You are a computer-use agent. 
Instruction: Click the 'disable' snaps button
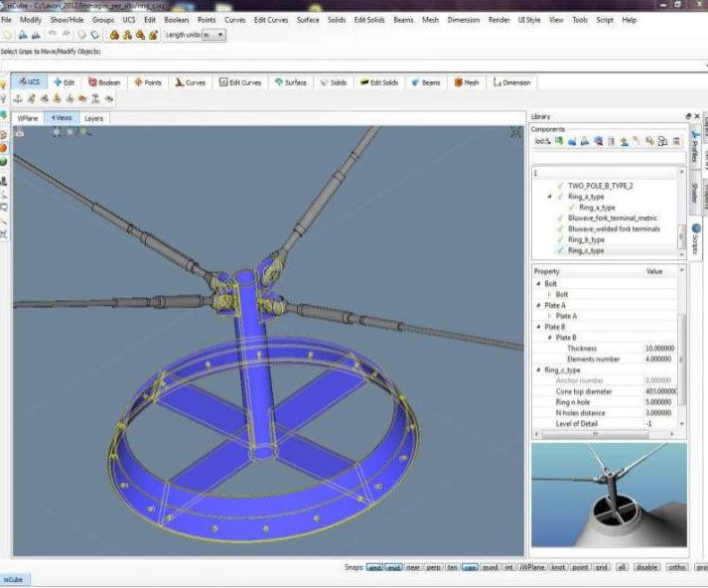click(x=649, y=567)
